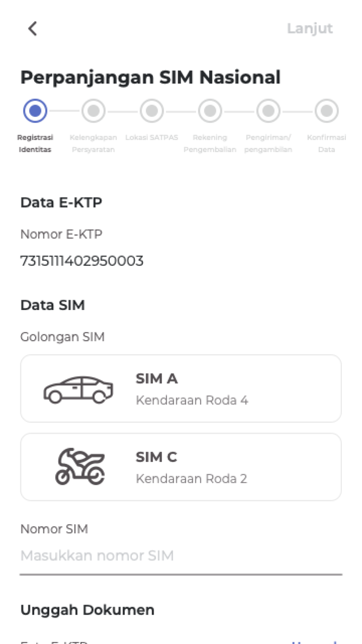This screenshot has height=644, width=362.
Task: Tap the Registrasi Identitas step label text
Action: click(x=35, y=143)
